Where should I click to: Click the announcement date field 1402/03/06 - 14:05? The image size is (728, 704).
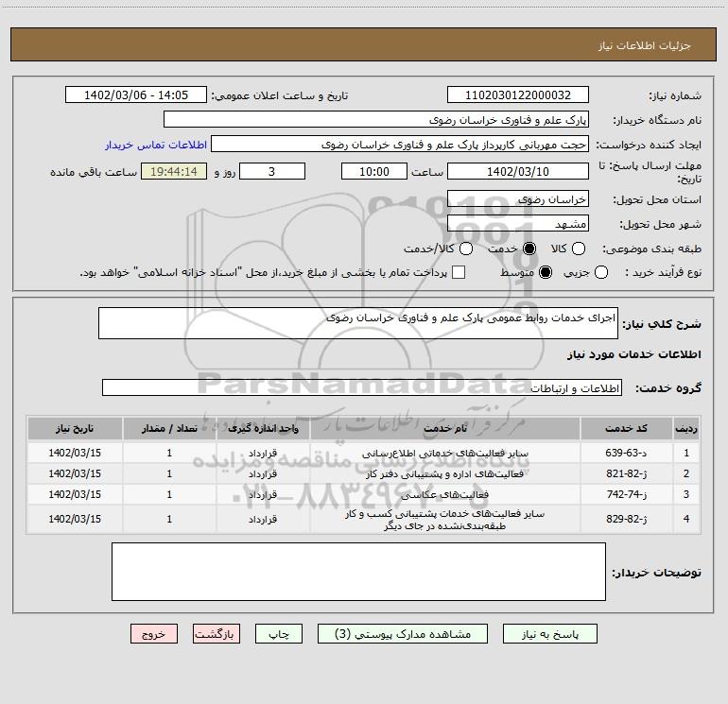pos(136,95)
